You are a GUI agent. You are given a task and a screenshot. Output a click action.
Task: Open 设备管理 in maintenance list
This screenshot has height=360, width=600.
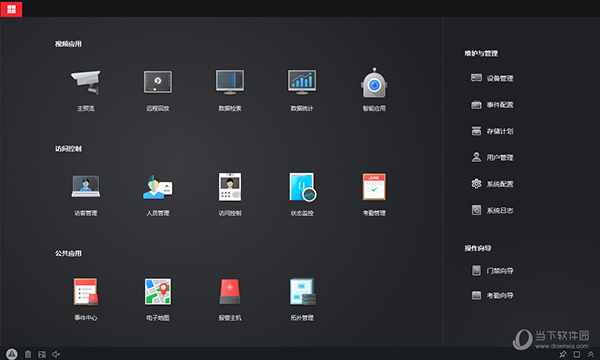[492, 78]
